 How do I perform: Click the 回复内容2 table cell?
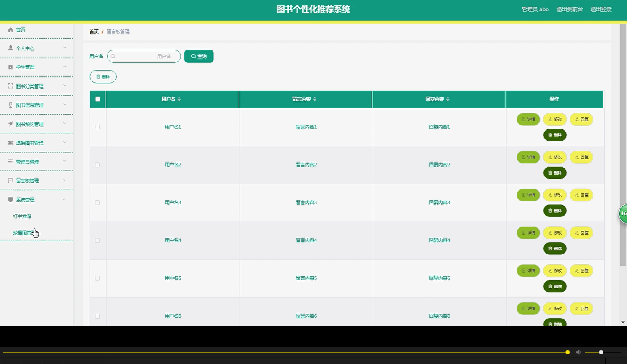tap(439, 165)
